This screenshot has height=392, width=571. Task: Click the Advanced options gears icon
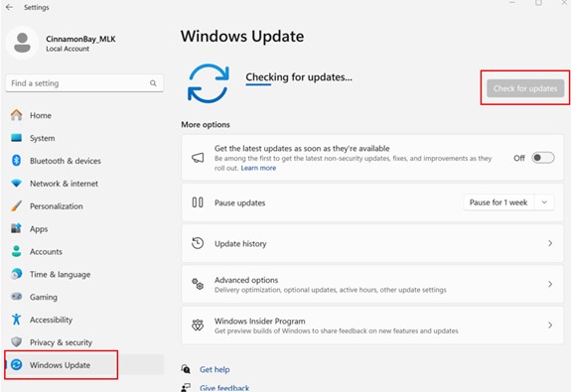[x=198, y=284]
